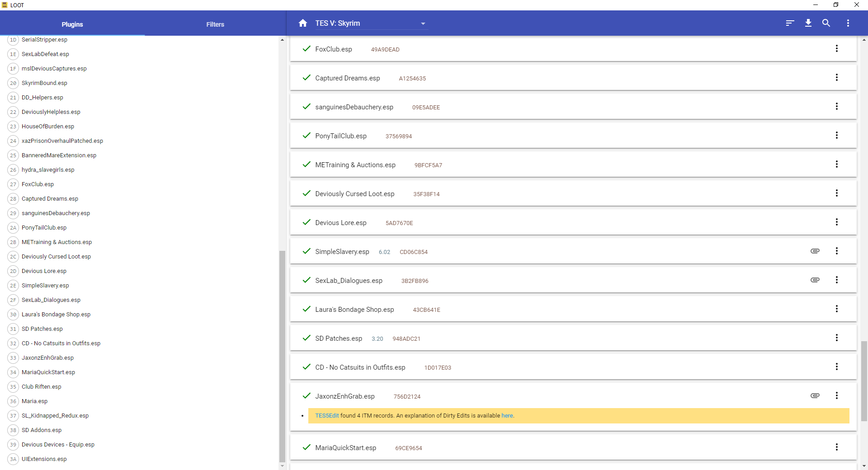
Task: Open the sanguinesDebauchery.esp card three-dot menu
Action: (837, 106)
